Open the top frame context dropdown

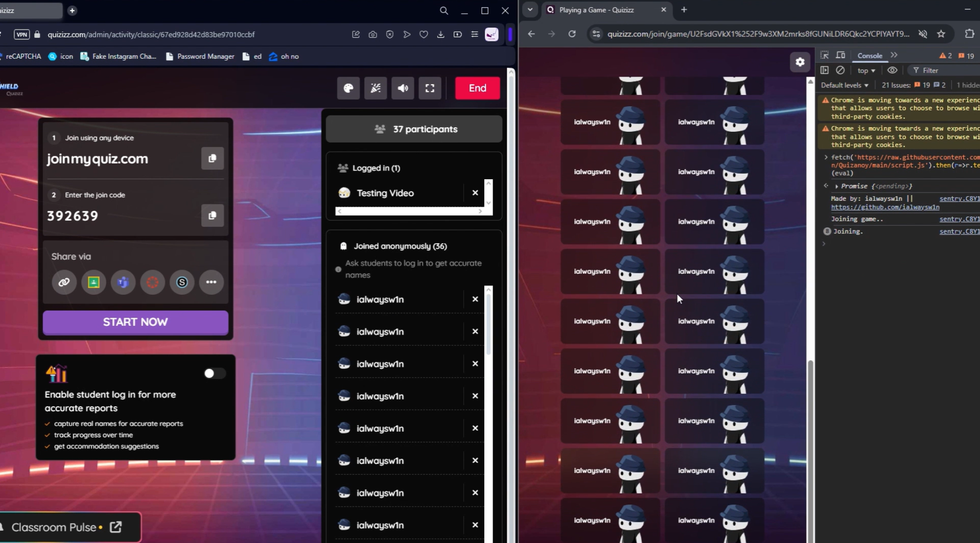865,70
